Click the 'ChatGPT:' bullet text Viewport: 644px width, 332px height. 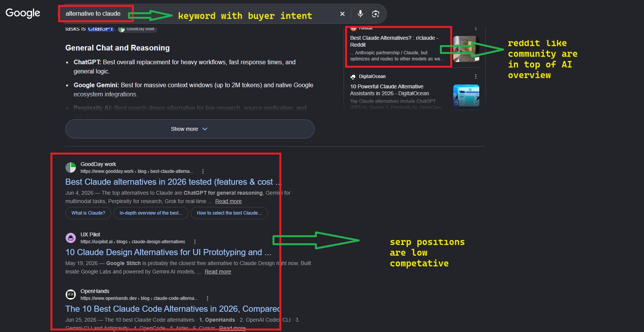87,62
